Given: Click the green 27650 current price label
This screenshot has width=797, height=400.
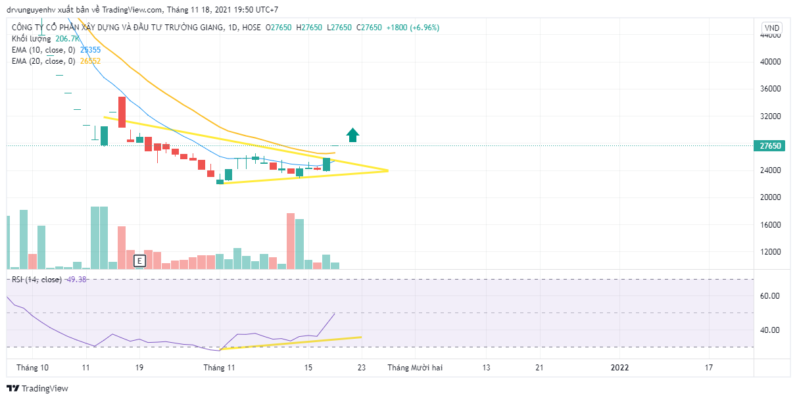Looking at the screenshot, I should click(x=770, y=146).
